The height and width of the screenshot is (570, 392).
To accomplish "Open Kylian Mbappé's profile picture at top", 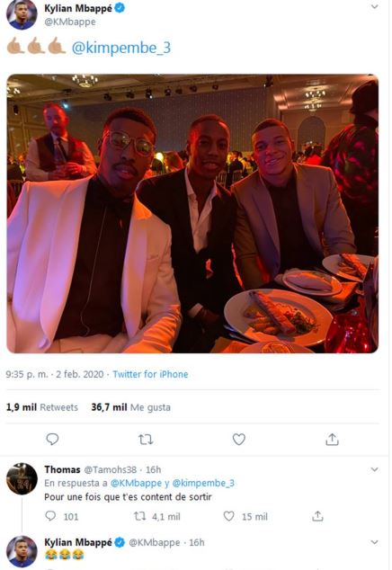I will pyautogui.click(x=22, y=15).
